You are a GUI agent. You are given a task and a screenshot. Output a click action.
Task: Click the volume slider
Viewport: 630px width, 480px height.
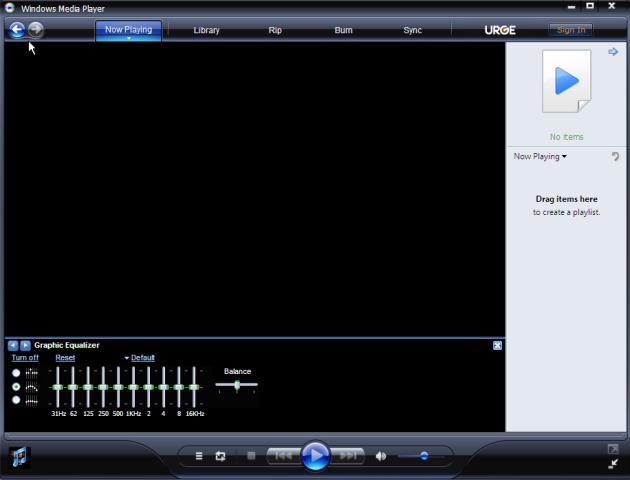(421, 456)
